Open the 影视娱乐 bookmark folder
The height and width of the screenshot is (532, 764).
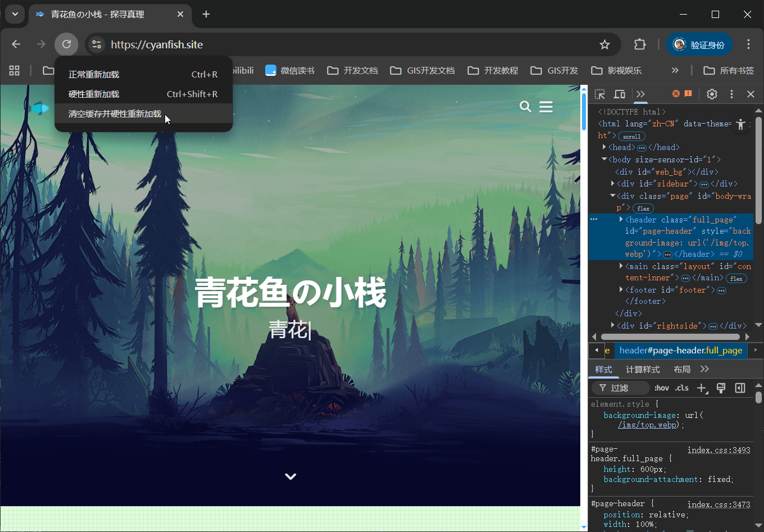pyautogui.click(x=617, y=70)
